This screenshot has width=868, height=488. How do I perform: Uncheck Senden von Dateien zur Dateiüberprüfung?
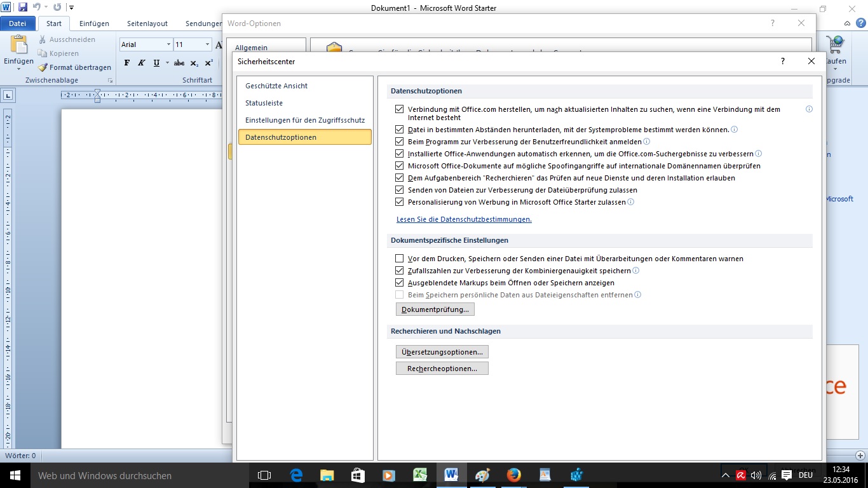[399, 190]
